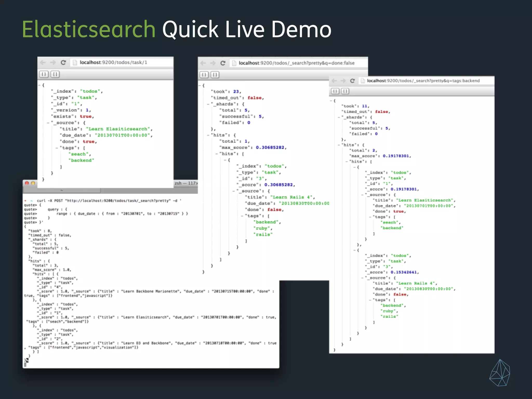Select the terminal tab below title bar
The height and width of the screenshot is (399, 532).
(x=62, y=190)
